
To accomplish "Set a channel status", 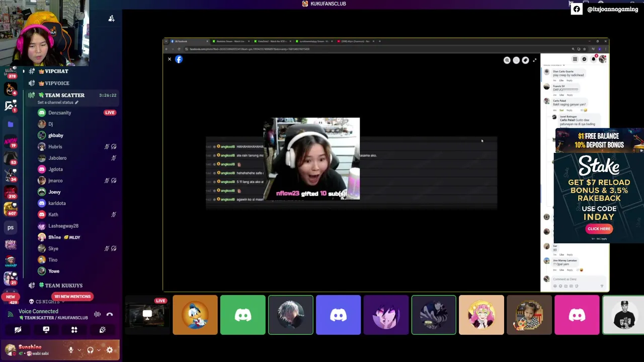I will pos(58,103).
